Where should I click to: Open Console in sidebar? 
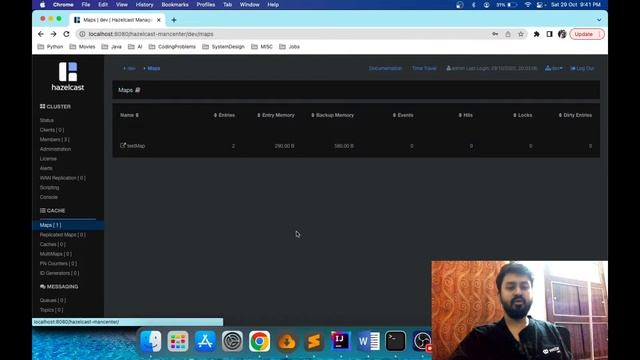(x=49, y=197)
